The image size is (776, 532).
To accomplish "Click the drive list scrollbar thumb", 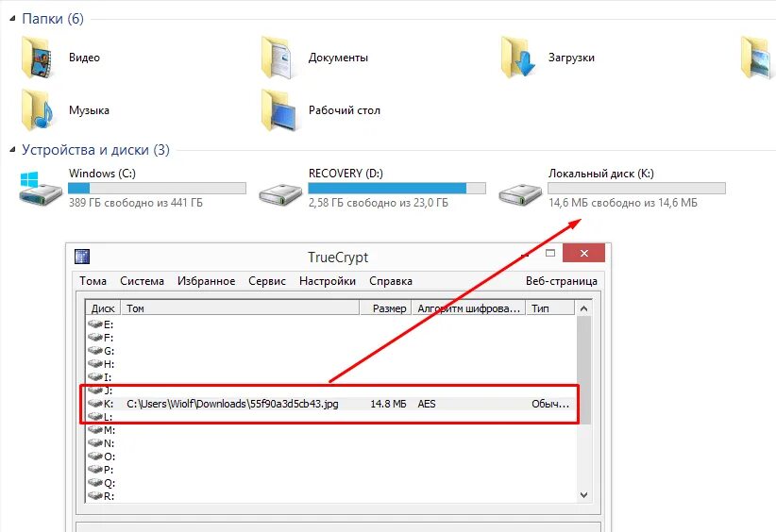I will [x=583, y=370].
